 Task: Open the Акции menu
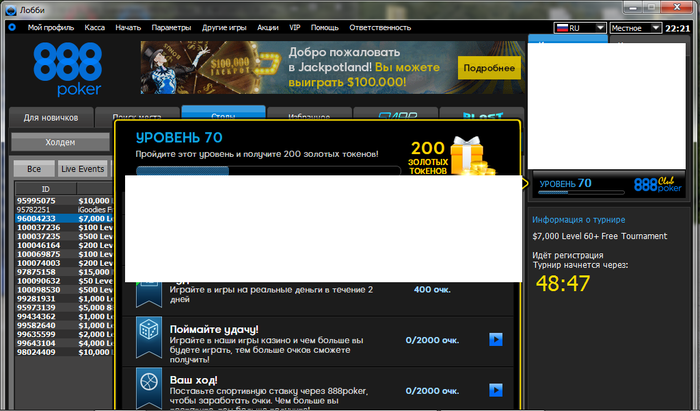pyautogui.click(x=268, y=27)
